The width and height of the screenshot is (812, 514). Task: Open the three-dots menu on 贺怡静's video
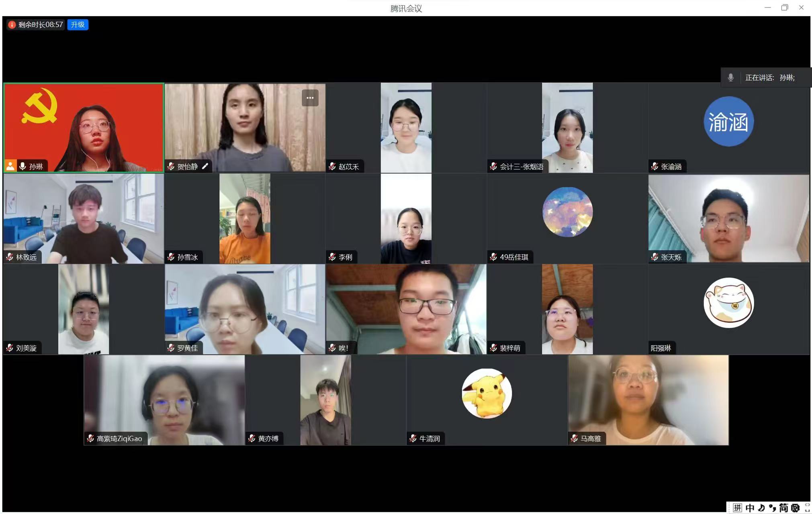click(310, 98)
